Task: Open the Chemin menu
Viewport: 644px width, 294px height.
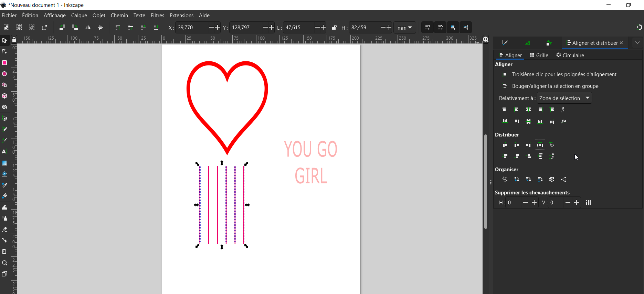Action: (x=119, y=16)
